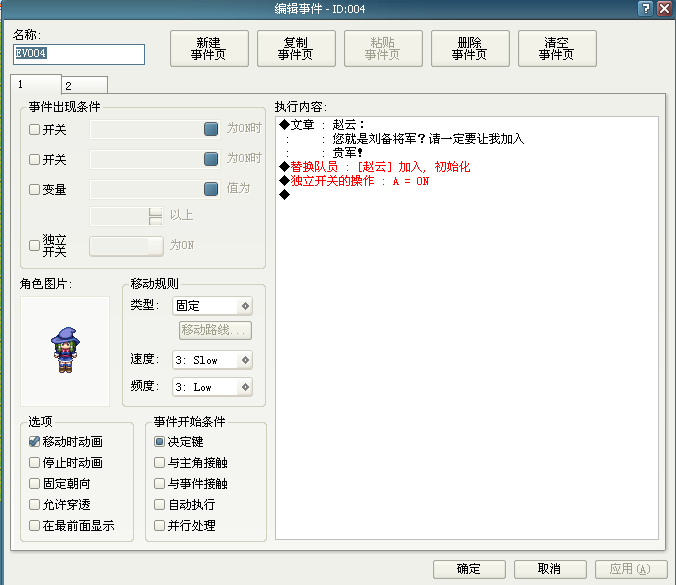This screenshot has width=676, height=585.
Task: Click the 删除事件页 button
Action: tap(470, 48)
